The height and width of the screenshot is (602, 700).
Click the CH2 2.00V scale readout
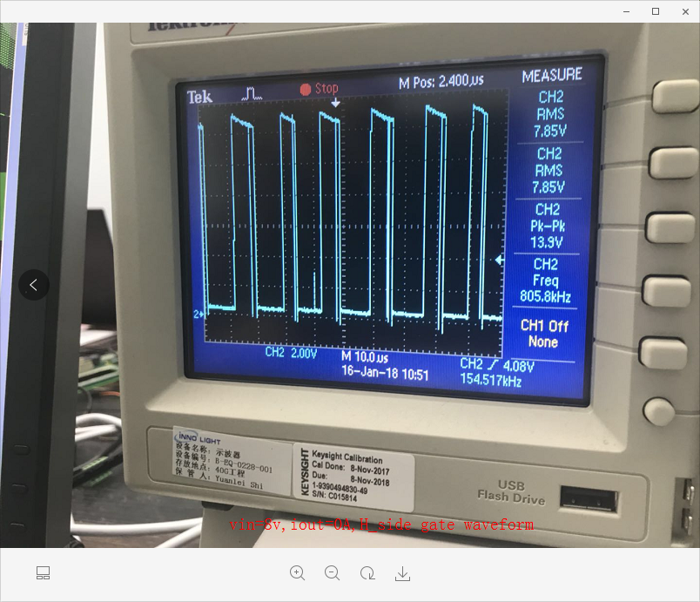pos(291,353)
